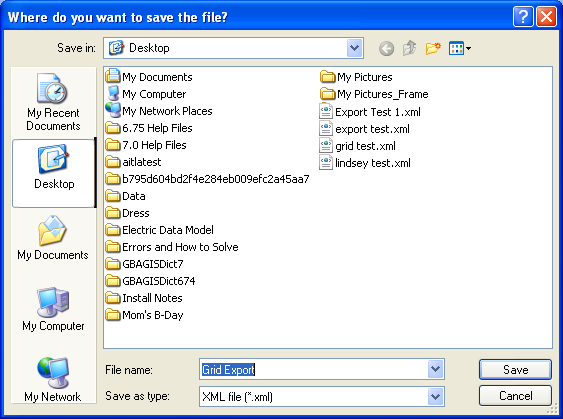Viewport: 563px width, 419px height.
Task: Click the Electric Data Model folder icon
Action: click(x=113, y=229)
